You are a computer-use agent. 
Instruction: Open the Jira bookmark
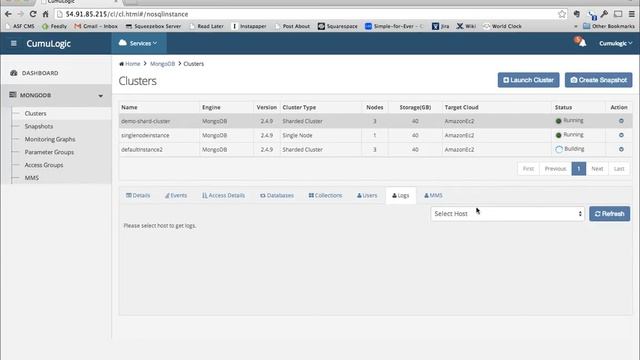440,26
